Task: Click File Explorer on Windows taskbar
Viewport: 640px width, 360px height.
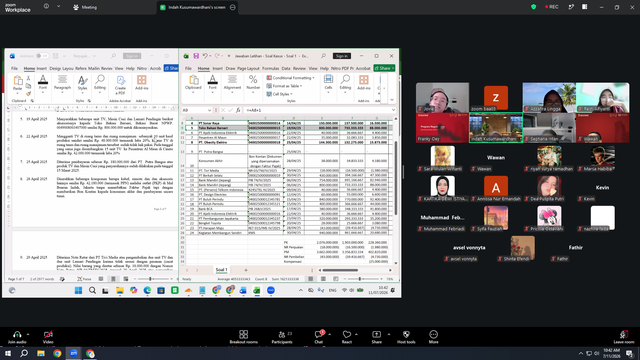Action: pyautogui.click(x=40, y=353)
